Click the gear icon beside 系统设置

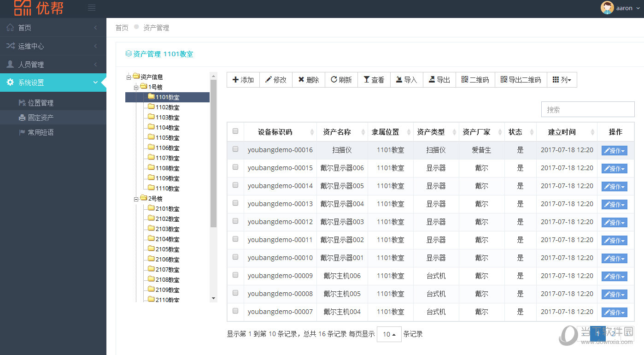[10, 83]
